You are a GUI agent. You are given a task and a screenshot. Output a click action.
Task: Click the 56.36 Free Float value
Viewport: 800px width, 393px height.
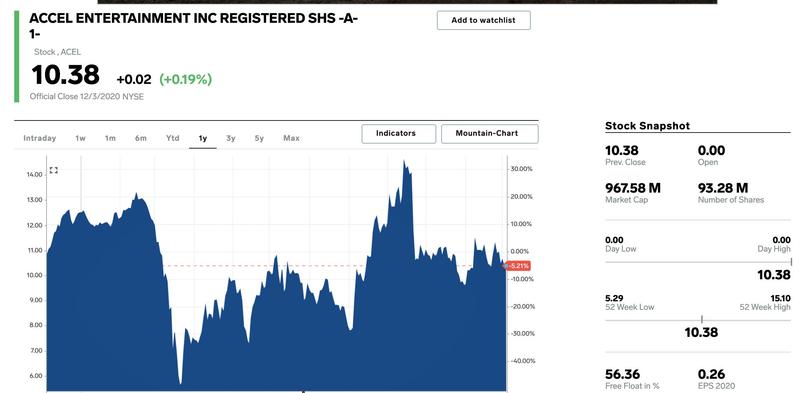622,374
